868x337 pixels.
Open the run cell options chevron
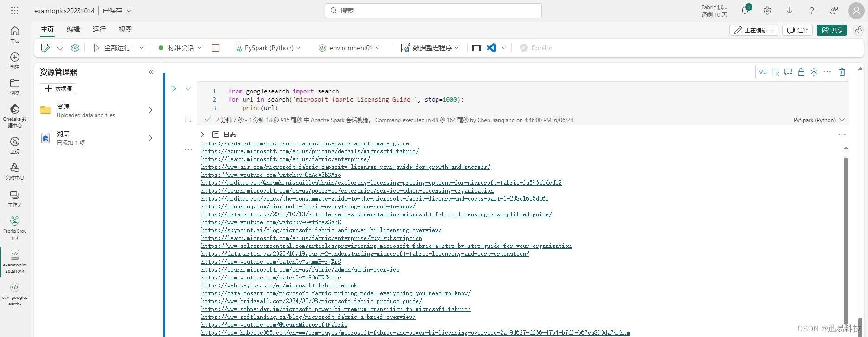coord(188,89)
